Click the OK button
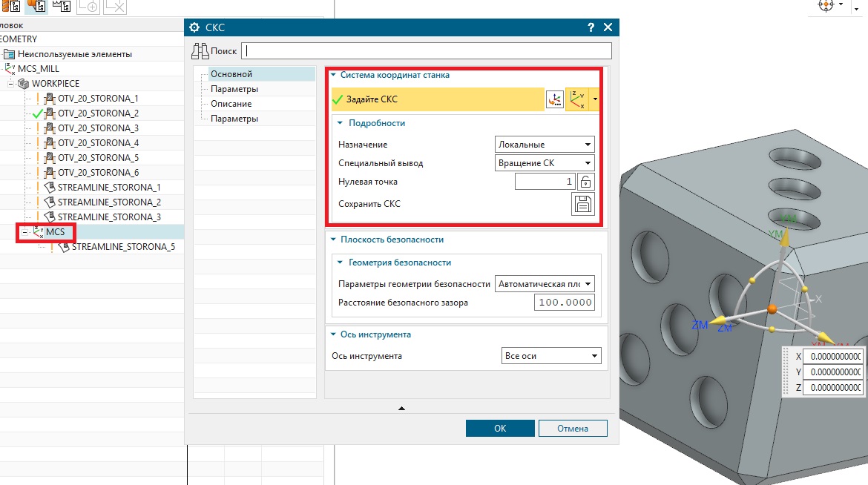 click(x=499, y=428)
